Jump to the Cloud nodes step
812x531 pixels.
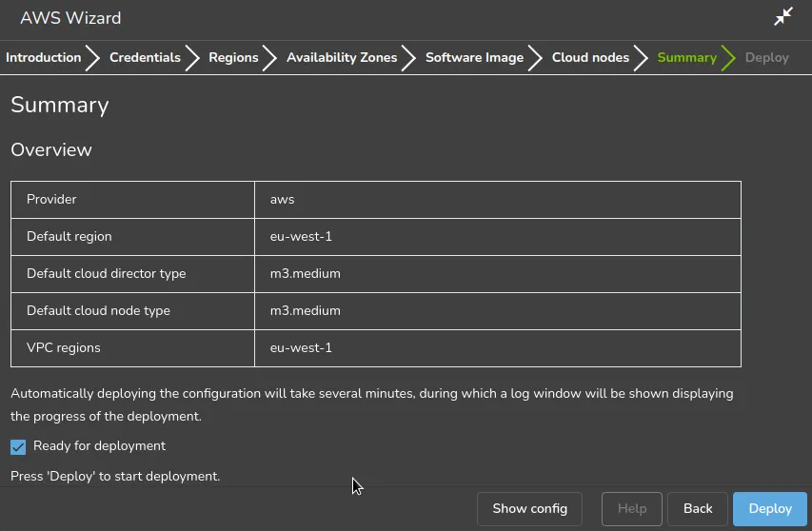[590, 57]
